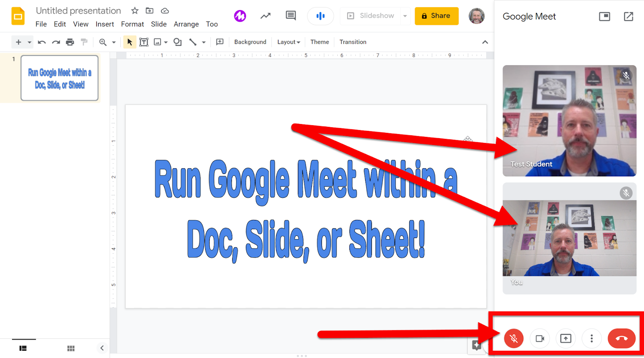Present screen in Google Meet
Image resolution: width=644 pixels, height=358 pixels.
[x=566, y=338]
